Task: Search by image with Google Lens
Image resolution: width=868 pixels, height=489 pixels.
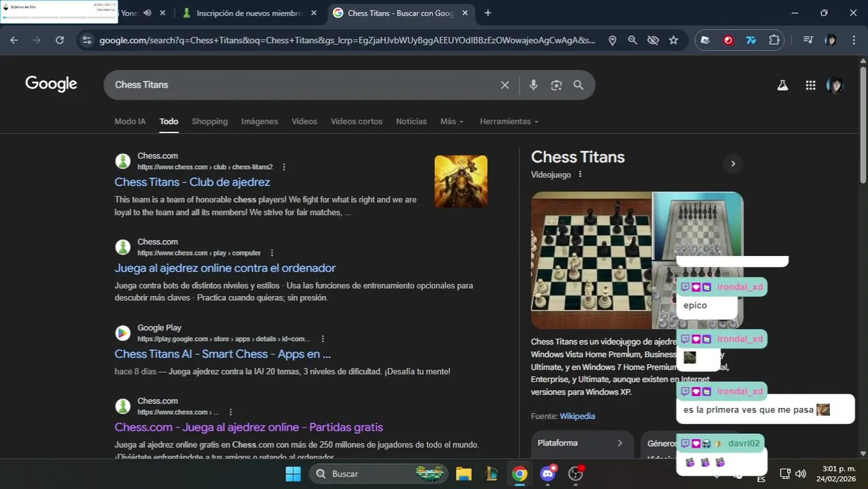Action: pyautogui.click(x=556, y=85)
